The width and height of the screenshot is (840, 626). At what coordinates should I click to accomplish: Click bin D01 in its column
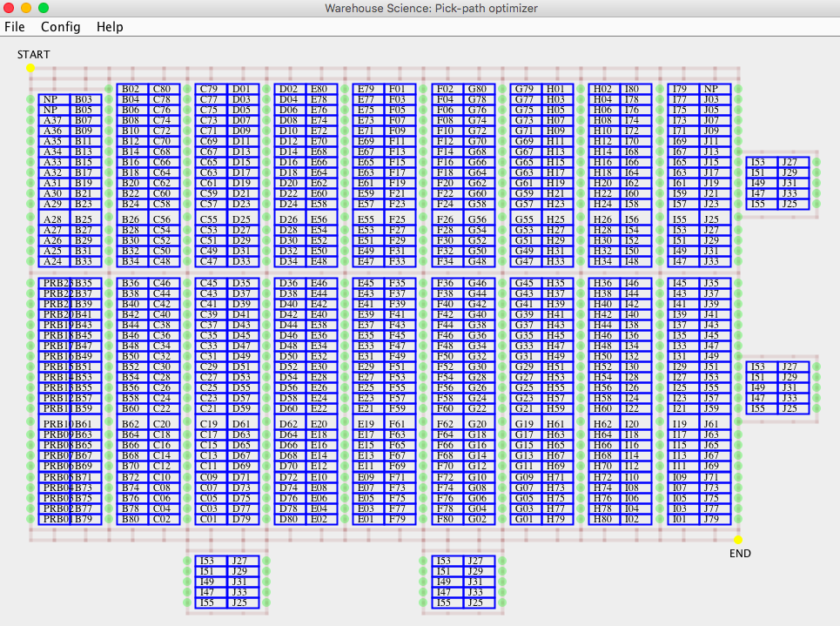tap(241, 90)
